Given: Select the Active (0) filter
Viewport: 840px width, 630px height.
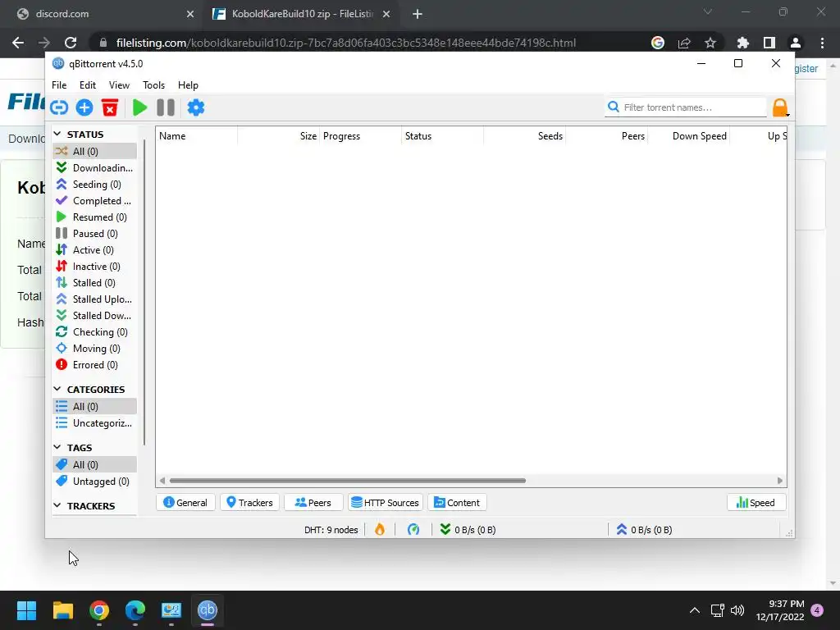Looking at the screenshot, I should 95,250.
